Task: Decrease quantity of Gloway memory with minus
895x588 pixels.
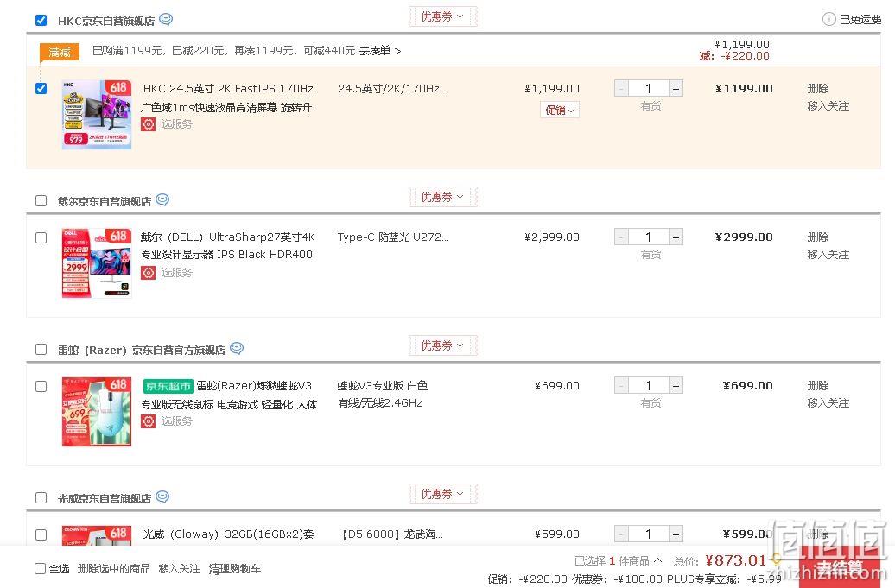Action: pos(622,534)
